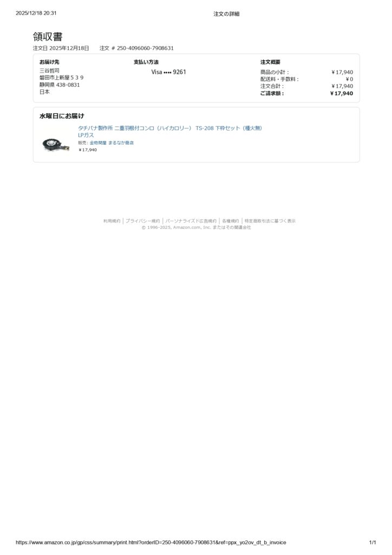Click the 1/1 page number indicator
This screenshot has width=392, height=555.
click(373, 542)
